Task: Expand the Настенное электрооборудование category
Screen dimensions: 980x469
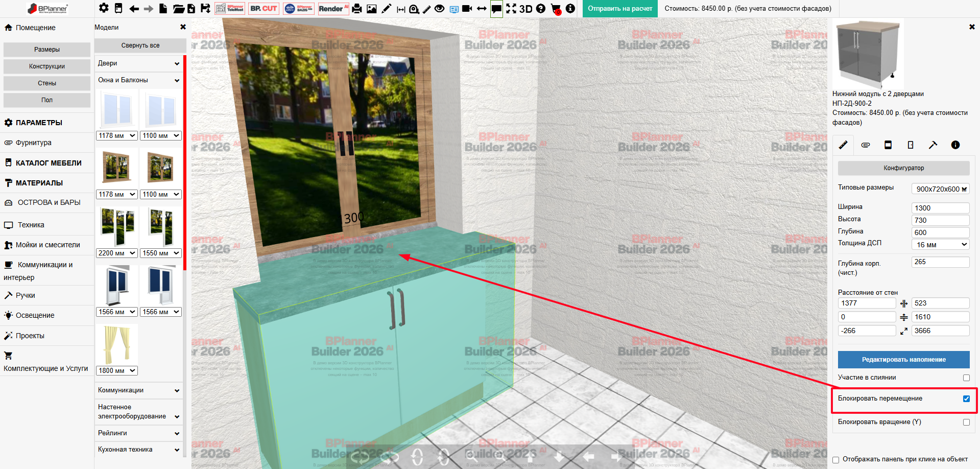Action: pyautogui.click(x=138, y=412)
